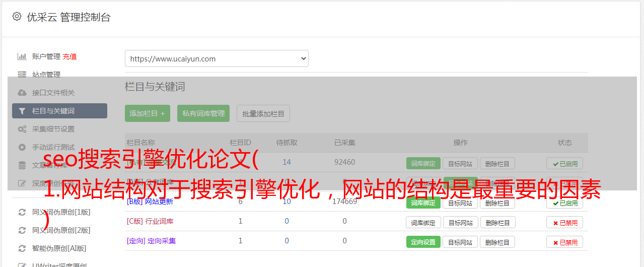Open 同义词伪原创[1版] in the sidebar
Image resolution: width=644 pixels, height=267 pixels.
click(61, 212)
